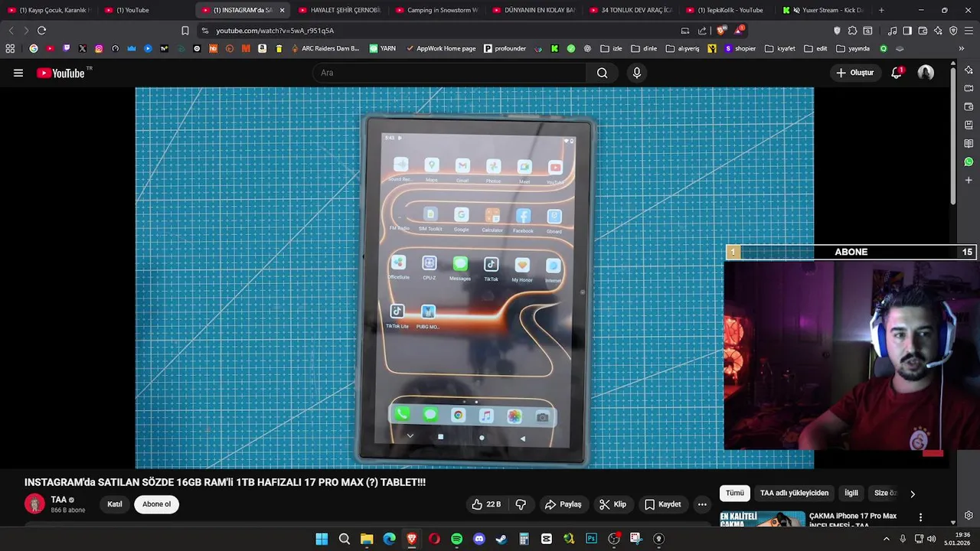Show next filter chips with right arrow
This screenshot has height=551, width=980.
(912, 494)
